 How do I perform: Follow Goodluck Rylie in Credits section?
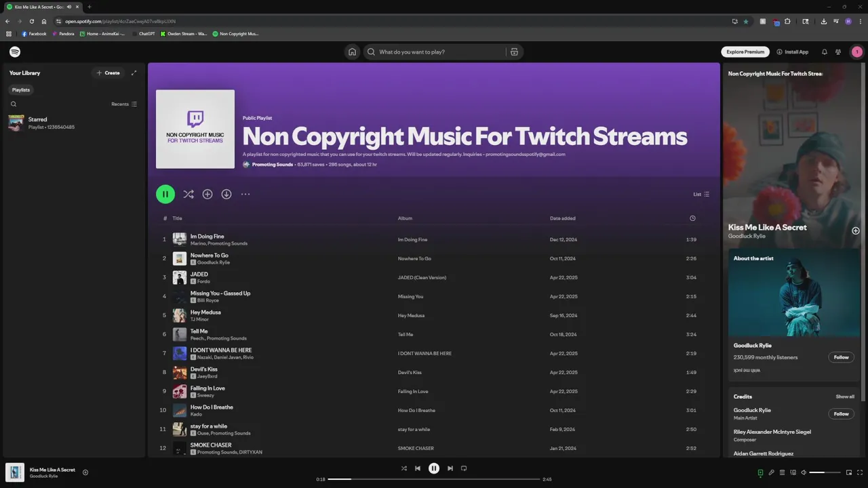point(841,413)
